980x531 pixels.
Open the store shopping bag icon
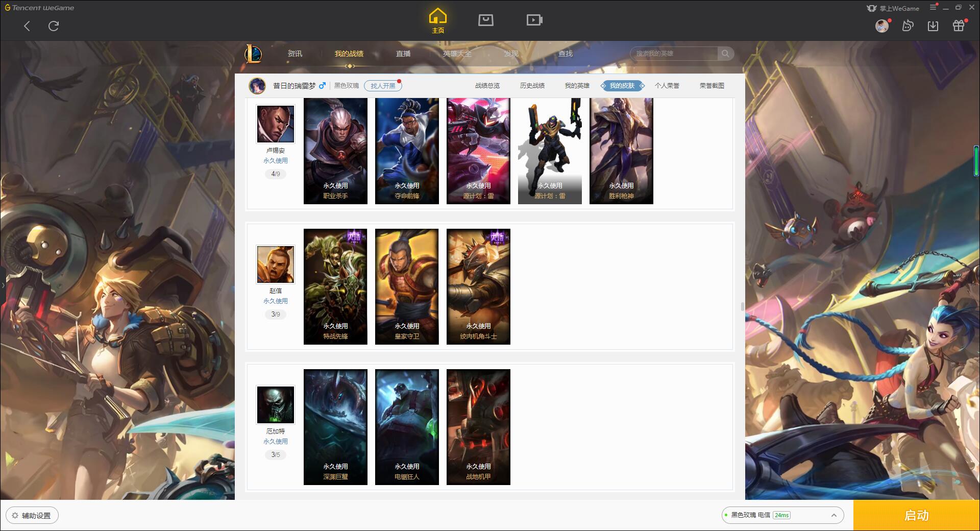click(486, 20)
